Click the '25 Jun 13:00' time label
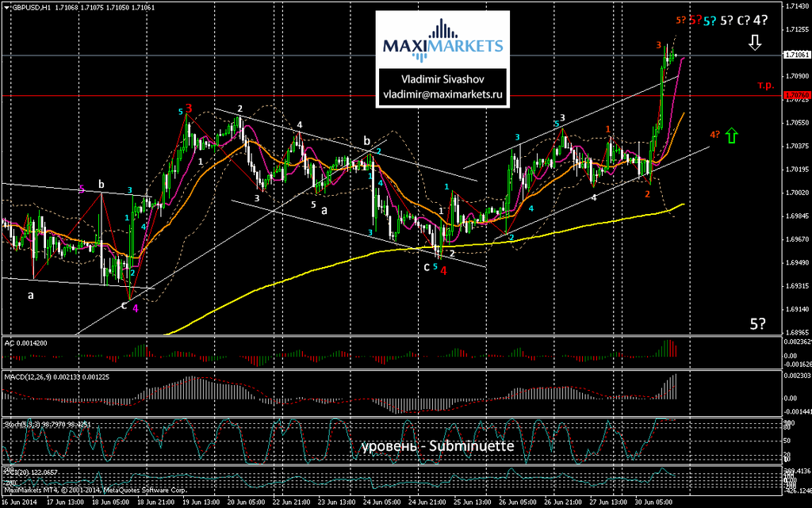 473,502
